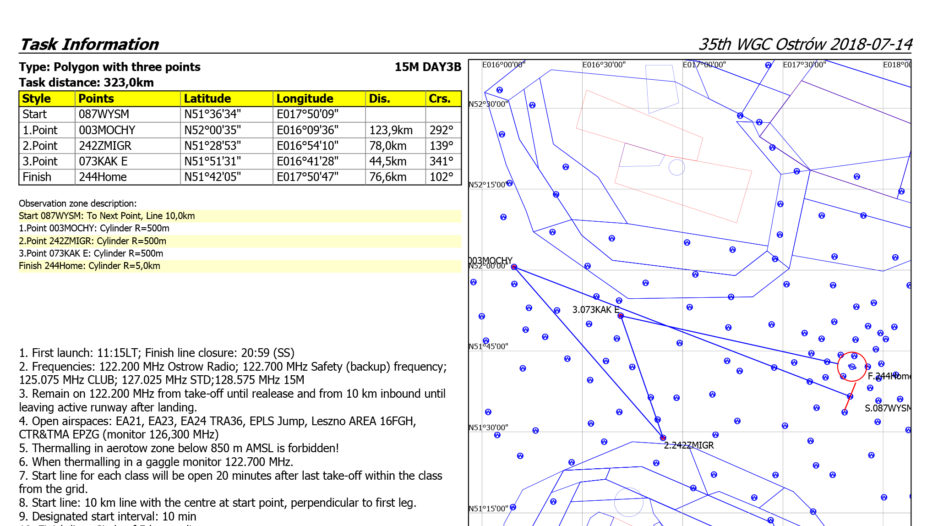
Task: Click the E016°30'00" longitude label on map
Action: (x=603, y=65)
